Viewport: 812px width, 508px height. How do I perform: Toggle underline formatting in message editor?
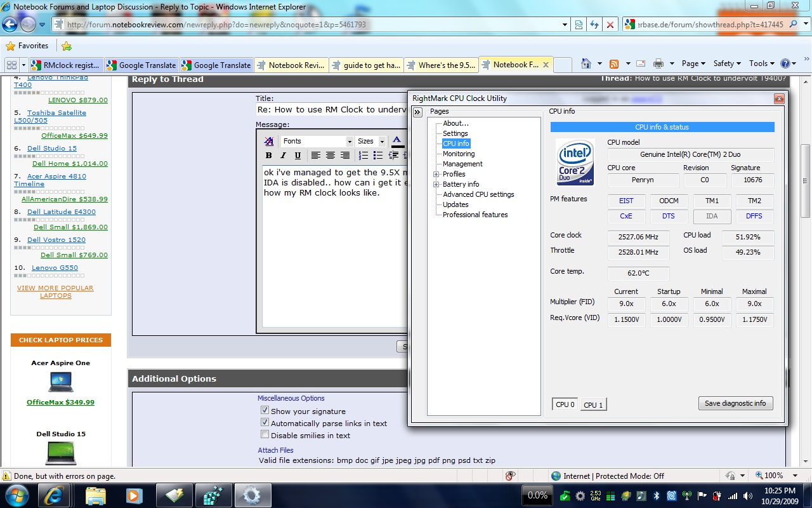click(298, 156)
